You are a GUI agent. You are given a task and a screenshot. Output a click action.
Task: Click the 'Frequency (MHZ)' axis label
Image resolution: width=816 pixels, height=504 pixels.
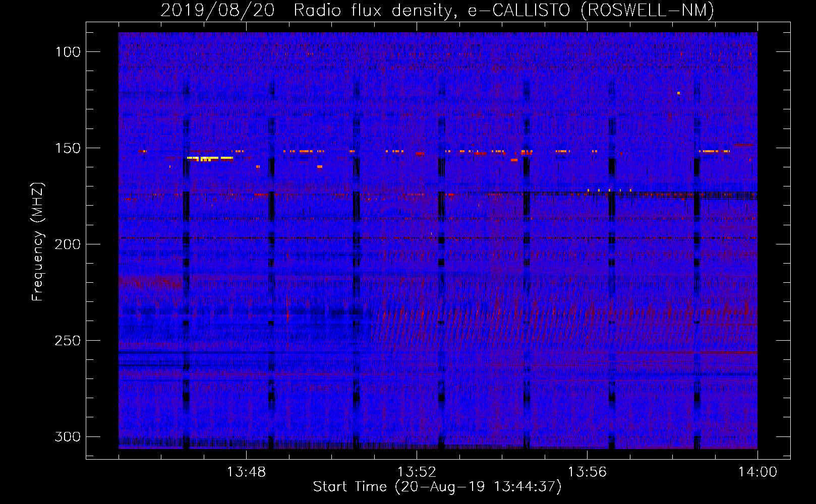38,242
